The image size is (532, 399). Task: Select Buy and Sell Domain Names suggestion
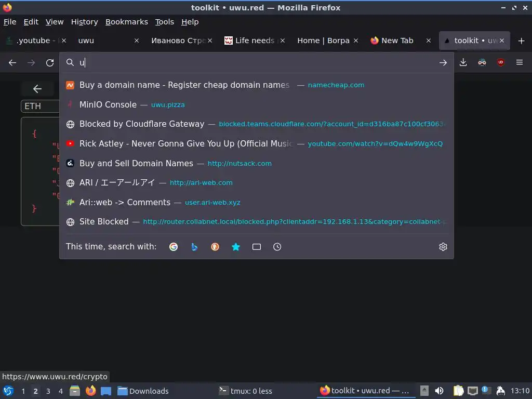257,163
